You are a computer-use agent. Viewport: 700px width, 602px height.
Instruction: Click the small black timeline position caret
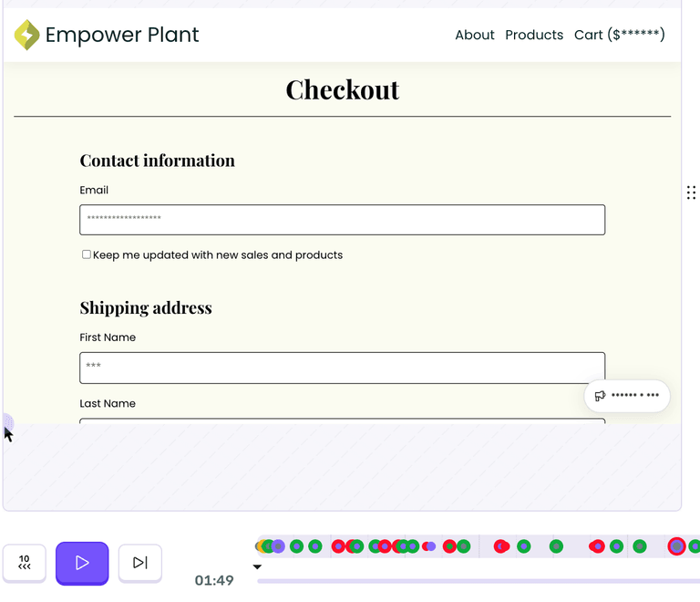(257, 567)
